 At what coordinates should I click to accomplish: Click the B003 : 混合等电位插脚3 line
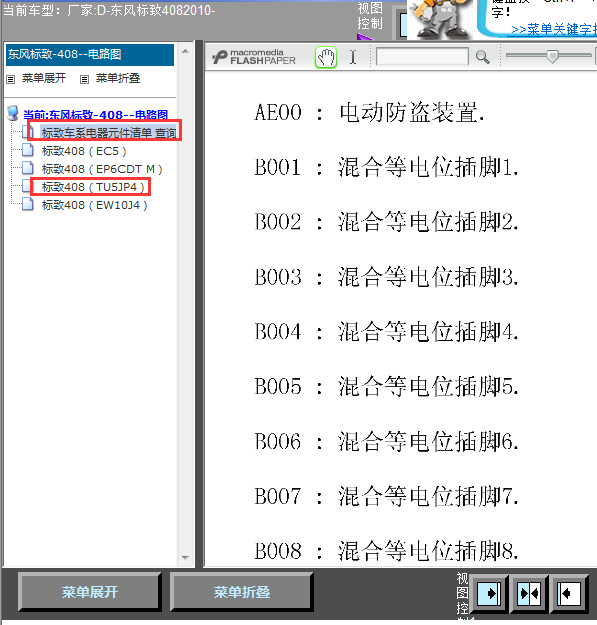point(387,277)
